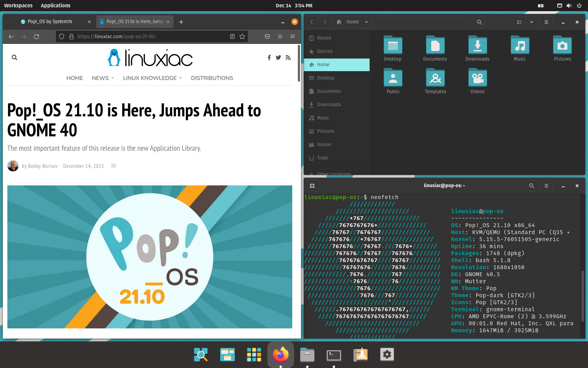Open linuxiac RSS feed
The width and height of the screenshot is (588, 368).
click(x=288, y=57)
